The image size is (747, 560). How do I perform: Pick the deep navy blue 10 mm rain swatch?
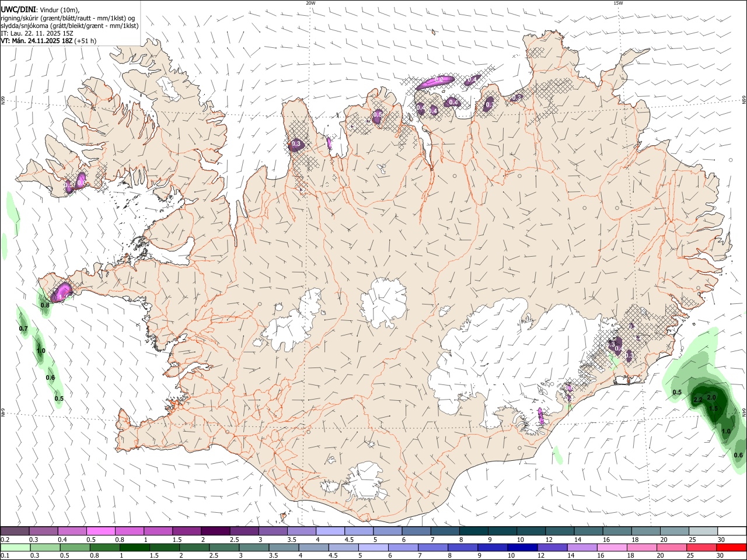point(522,547)
